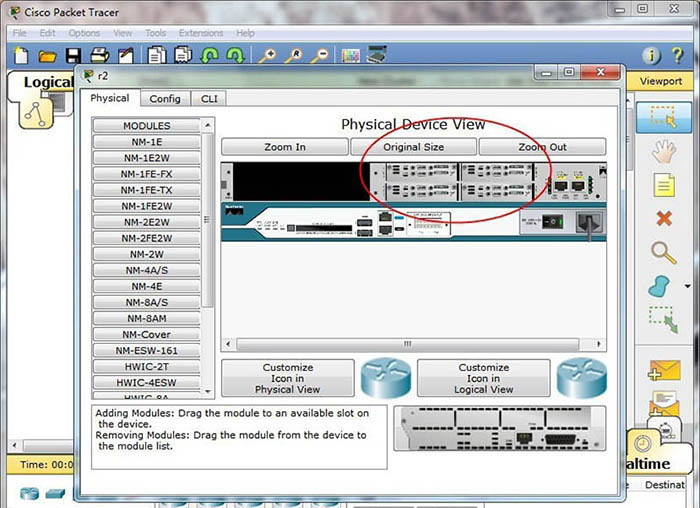
Task: Choose the Inspect magnifier tool
Action: pos(663,253)
